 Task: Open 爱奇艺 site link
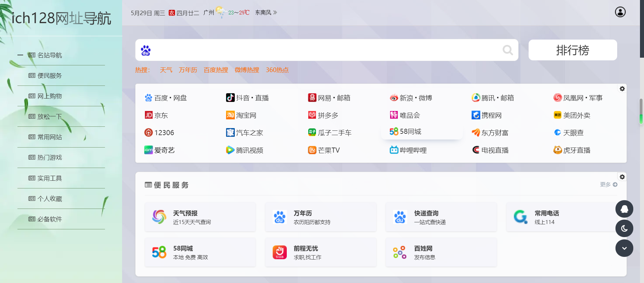[x=159, y=150]
